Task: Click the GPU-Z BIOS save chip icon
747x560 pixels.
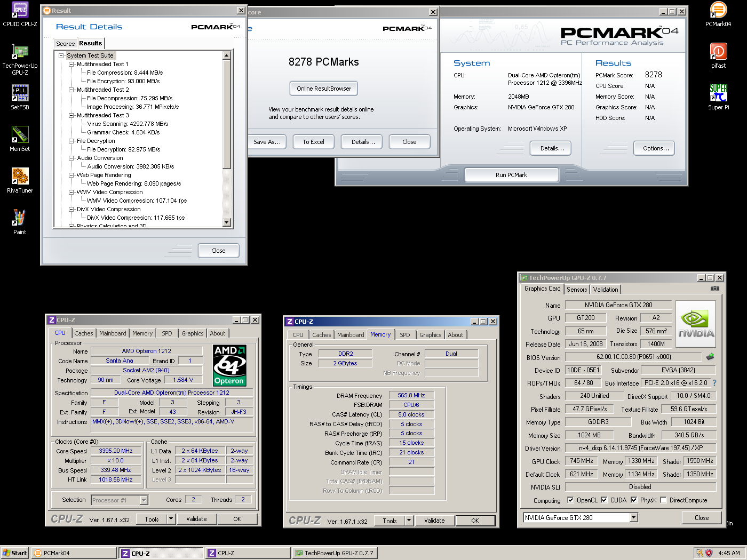Action: tap(710, 357)
